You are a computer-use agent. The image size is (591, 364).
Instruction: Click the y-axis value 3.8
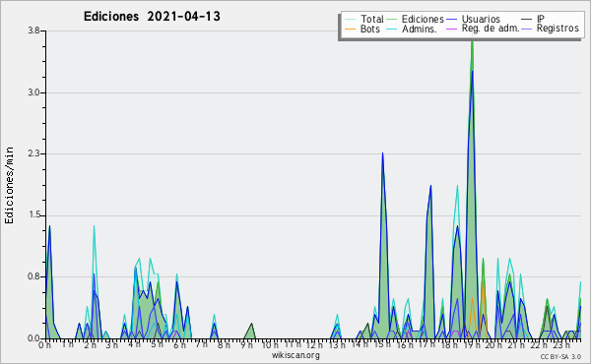point(33,30)
